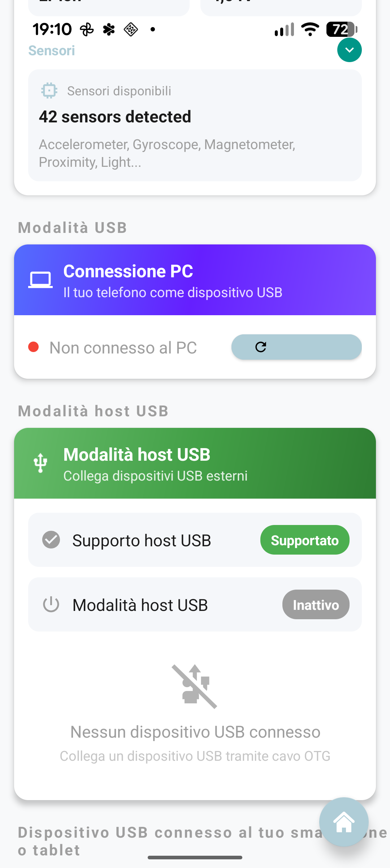Tap the crossed-out USB disconnected icon
The height and width of the screenshot is (868, 390).
point(195,686)
